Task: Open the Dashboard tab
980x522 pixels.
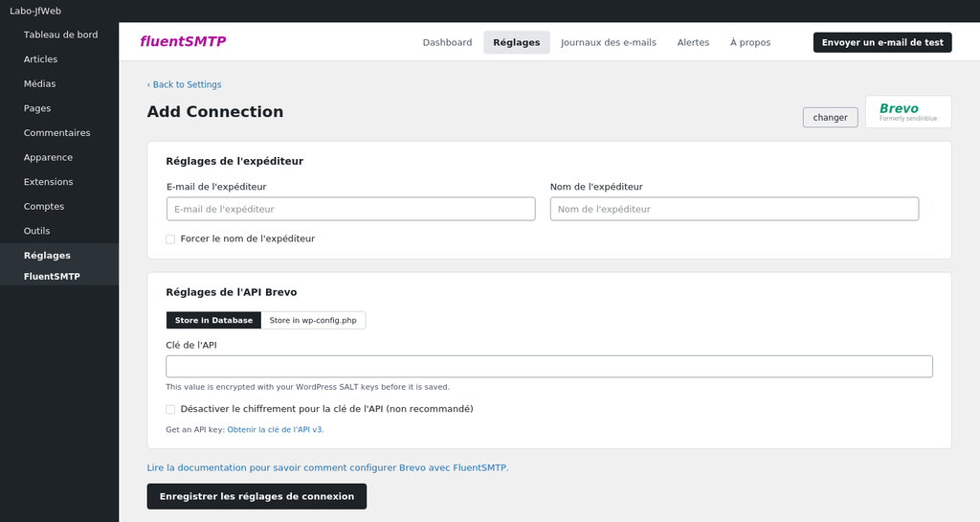Action: click(x=448, y=42)
